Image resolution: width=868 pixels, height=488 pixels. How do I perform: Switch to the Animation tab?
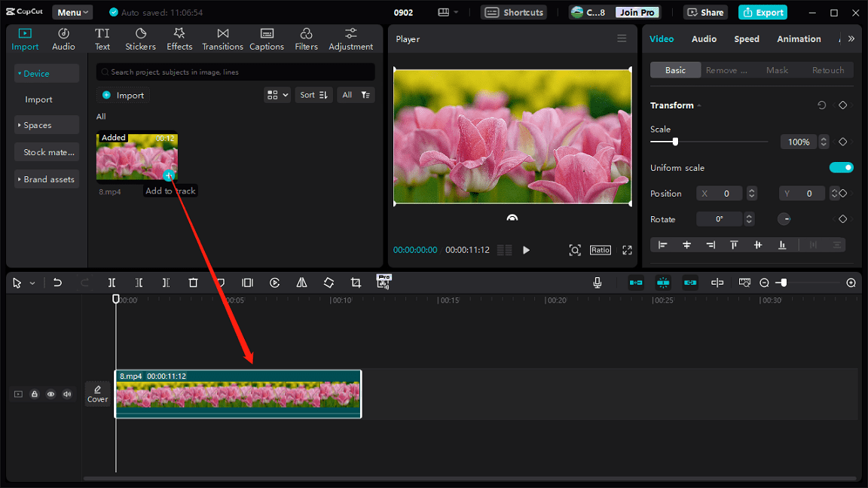tap(799, 38)
